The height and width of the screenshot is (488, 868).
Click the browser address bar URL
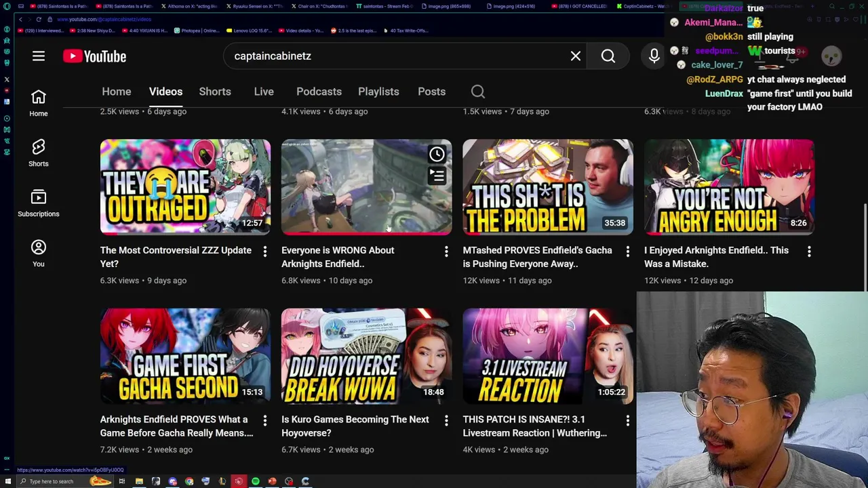point(103,19)
